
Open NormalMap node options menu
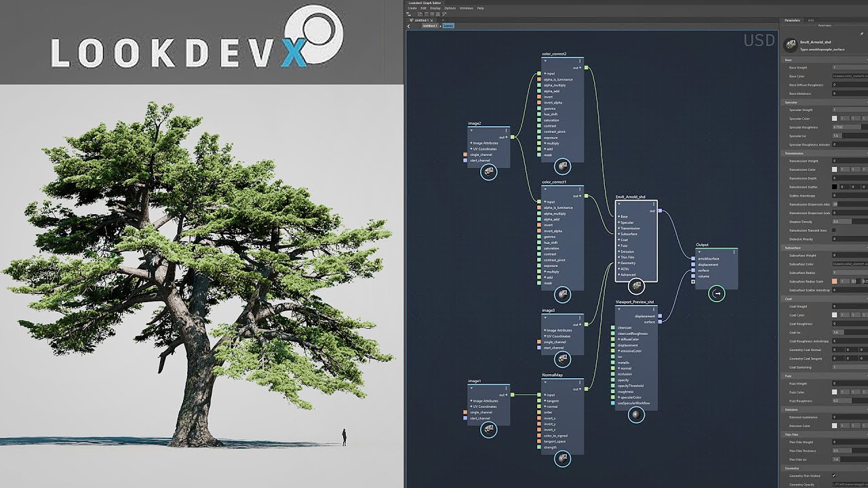coord(580,382)
